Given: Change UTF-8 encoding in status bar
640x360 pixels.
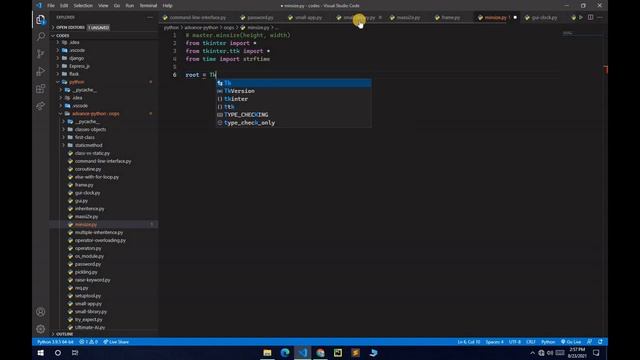Looking at the screenshot, I should (x=515, y=342).
